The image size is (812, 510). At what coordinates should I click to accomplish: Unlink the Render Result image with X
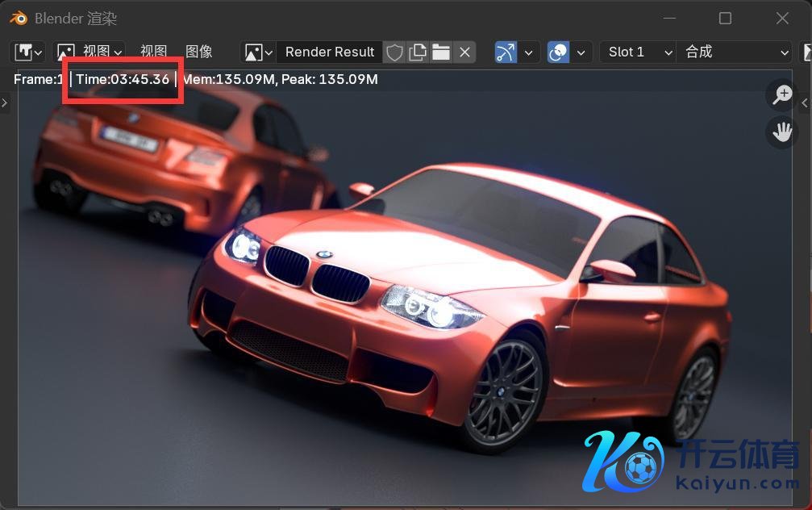pos(464,52)
